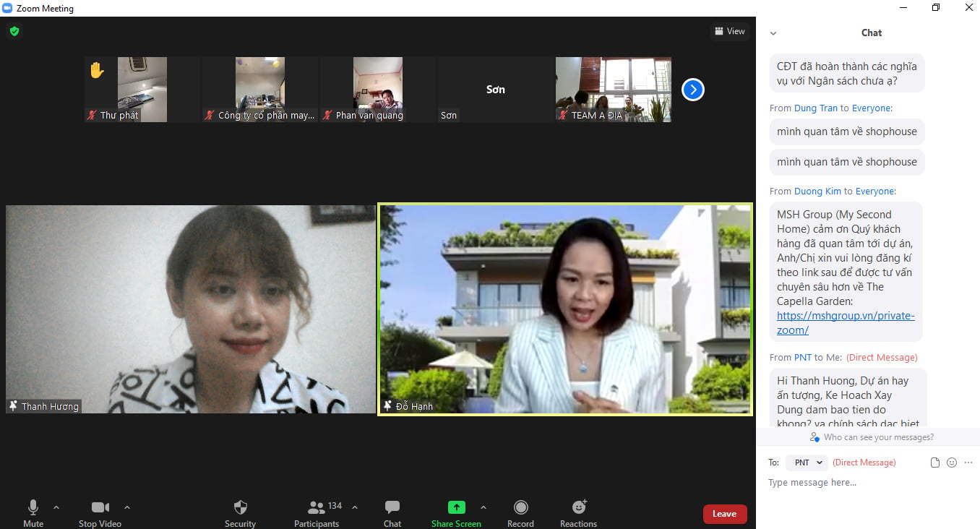
Task: Click muted mic icon on Thư phát
Action: (93, 115)
